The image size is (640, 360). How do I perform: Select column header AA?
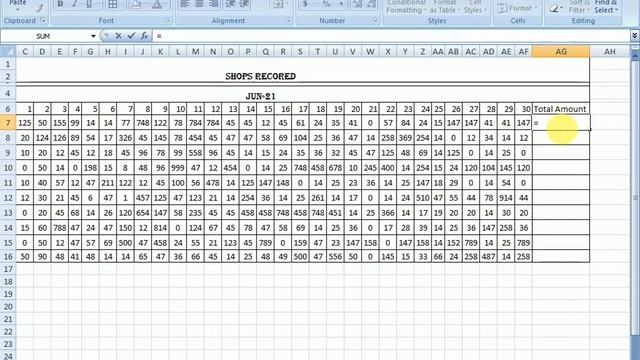[x=438, y=51]
